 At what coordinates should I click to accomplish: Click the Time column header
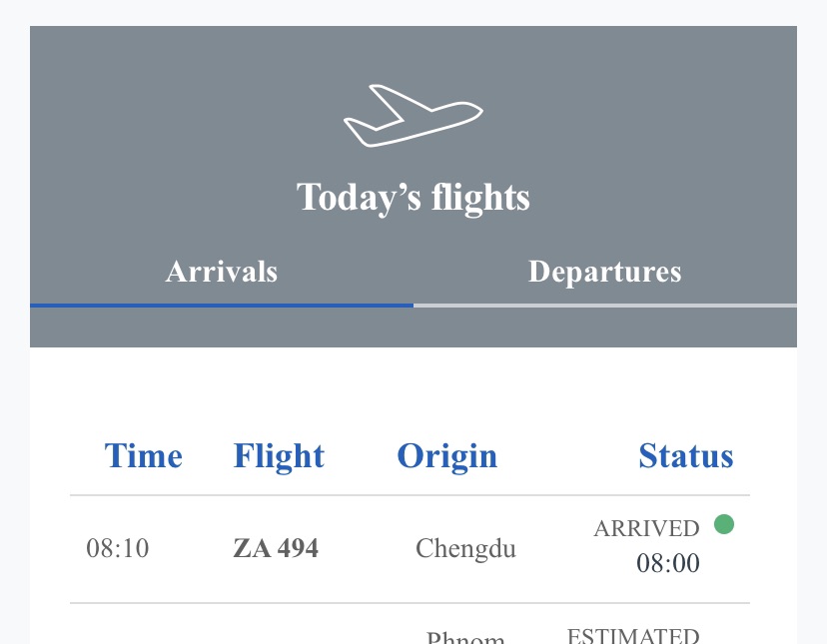(x=144, y=455)
